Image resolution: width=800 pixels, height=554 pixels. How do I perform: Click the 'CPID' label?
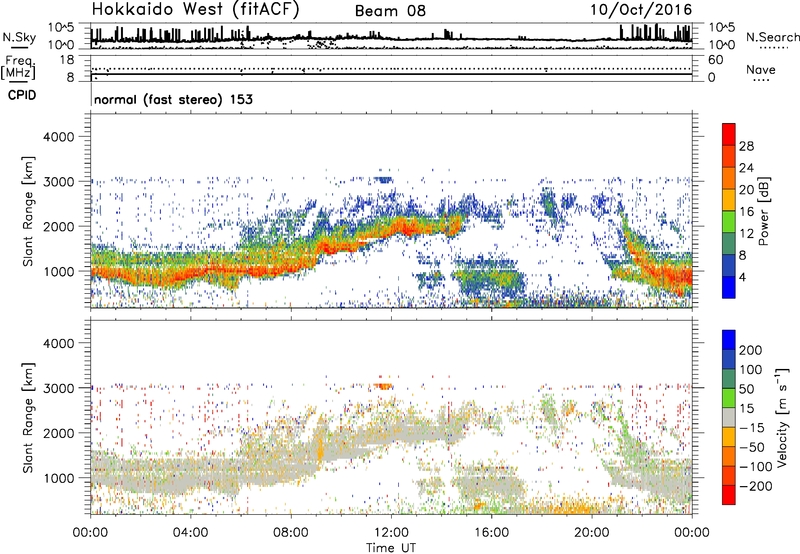click(x=22, y=95)
